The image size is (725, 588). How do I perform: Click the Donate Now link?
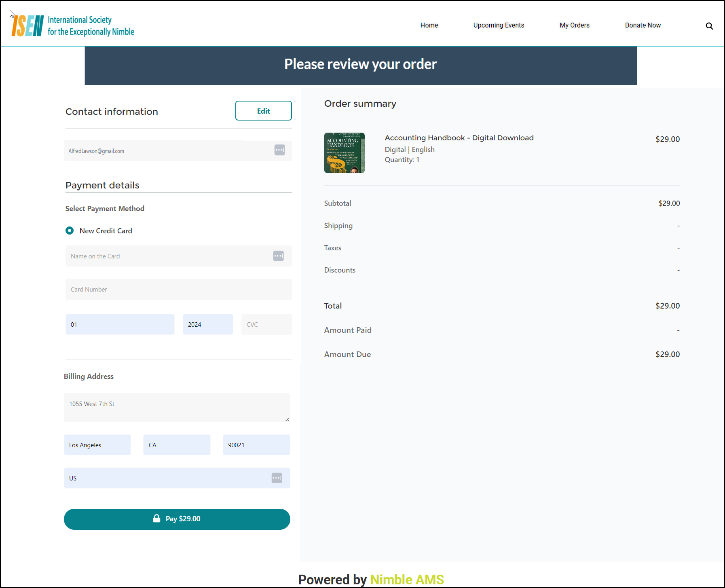[x=643, y=25]
